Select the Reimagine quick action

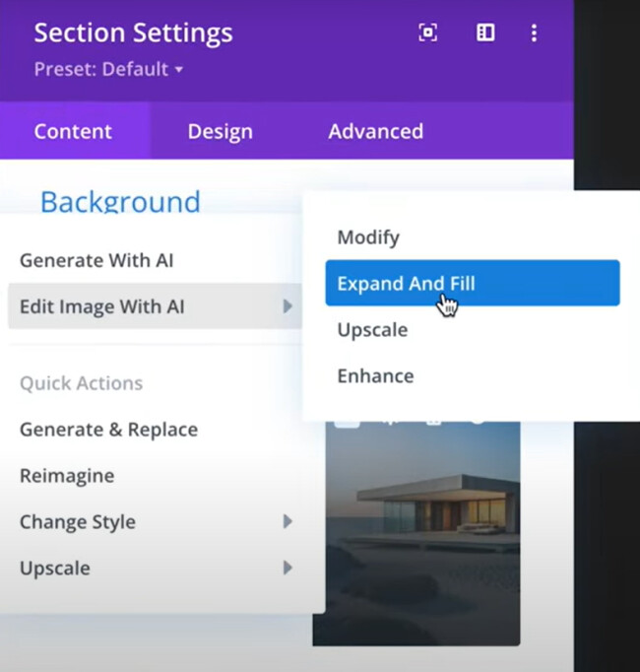[67, 476]
